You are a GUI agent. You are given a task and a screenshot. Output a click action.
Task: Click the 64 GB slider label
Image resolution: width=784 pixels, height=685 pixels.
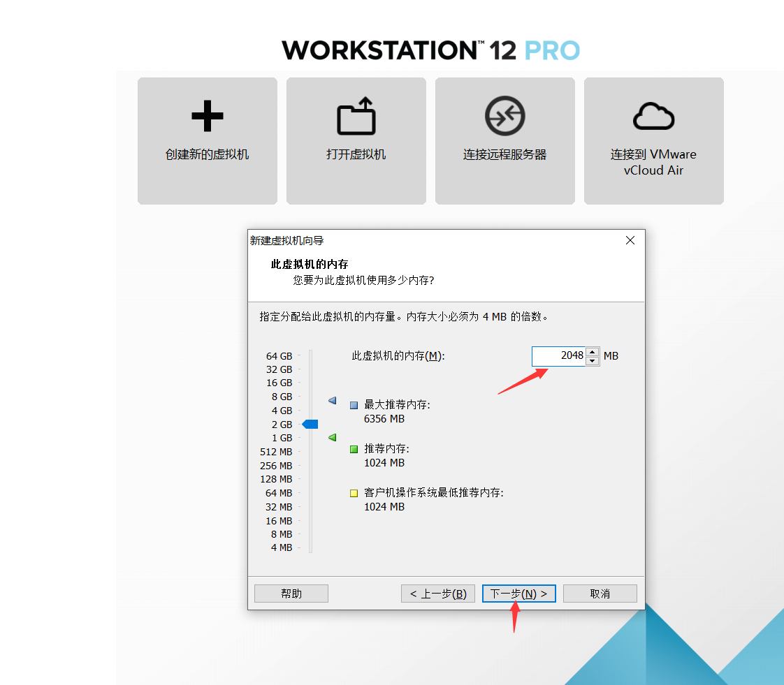(279, 356)
